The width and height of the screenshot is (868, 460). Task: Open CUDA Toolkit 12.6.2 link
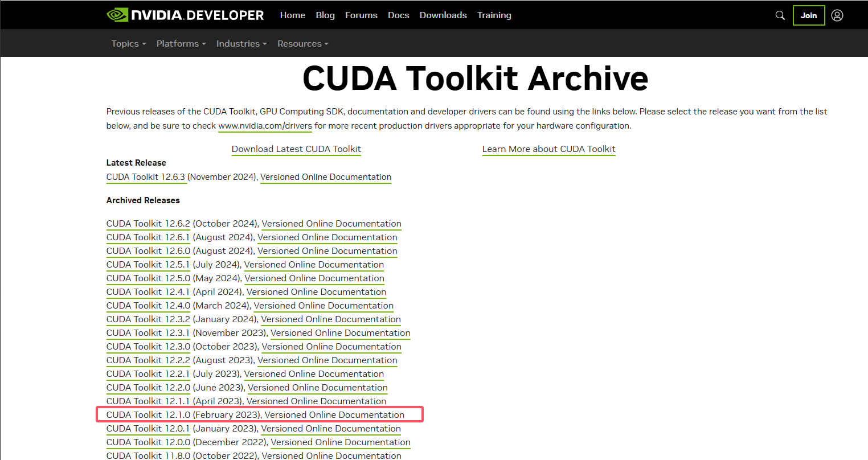148,224
